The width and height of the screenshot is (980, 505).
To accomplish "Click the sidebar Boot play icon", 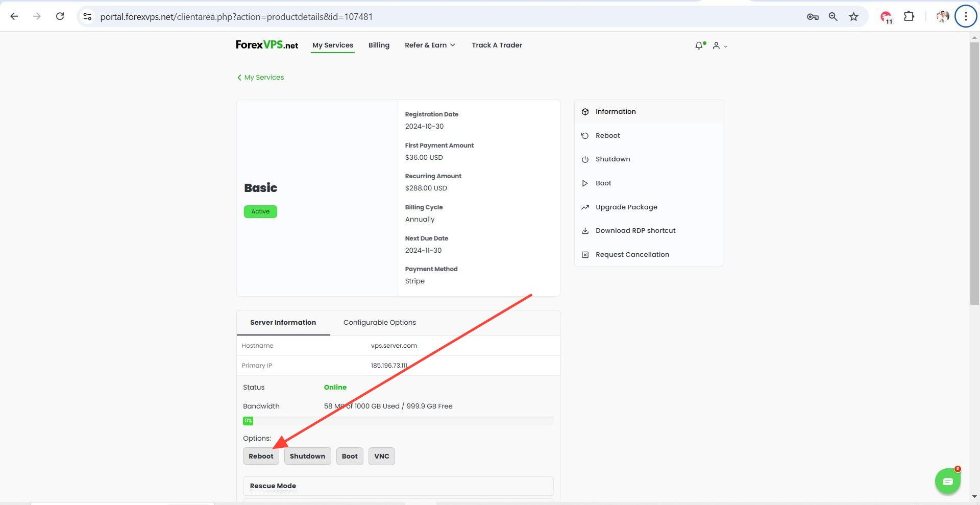I will pos(585,183).
